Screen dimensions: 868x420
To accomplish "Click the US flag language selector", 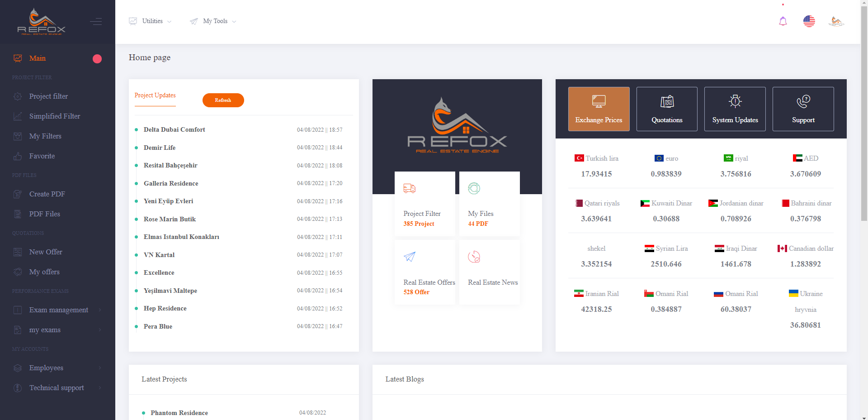I will click(809, 21).
